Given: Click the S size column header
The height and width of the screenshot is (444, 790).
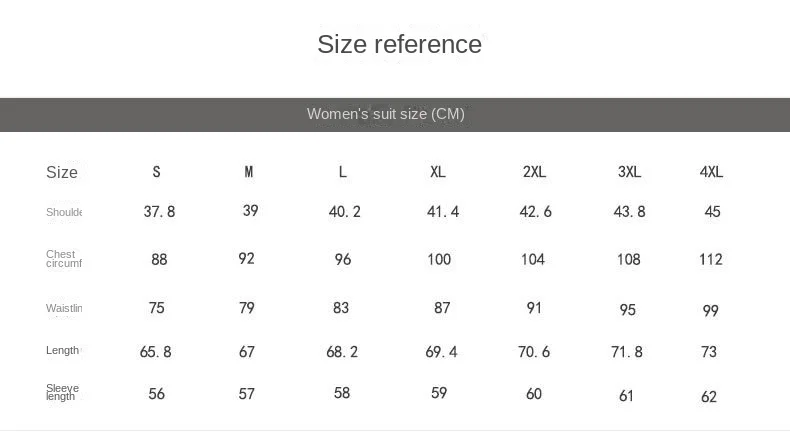Looking at the screenshot, I should [156, 172].
